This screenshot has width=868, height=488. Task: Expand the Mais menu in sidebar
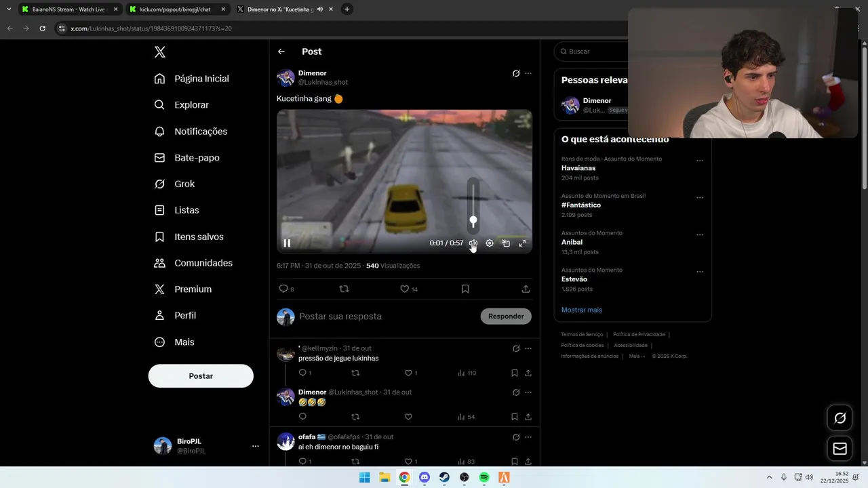(174, 342)
